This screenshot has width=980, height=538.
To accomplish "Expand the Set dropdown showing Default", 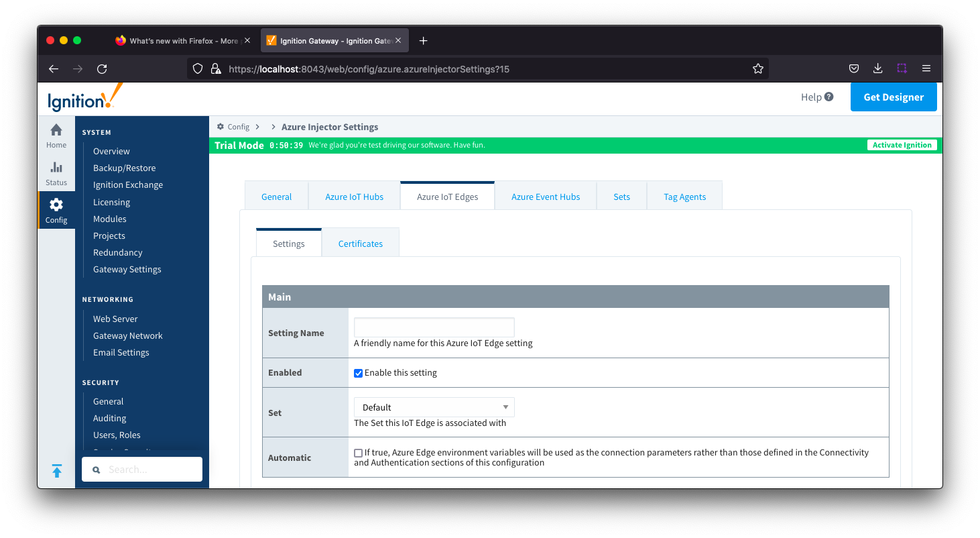I will [434, 407].
